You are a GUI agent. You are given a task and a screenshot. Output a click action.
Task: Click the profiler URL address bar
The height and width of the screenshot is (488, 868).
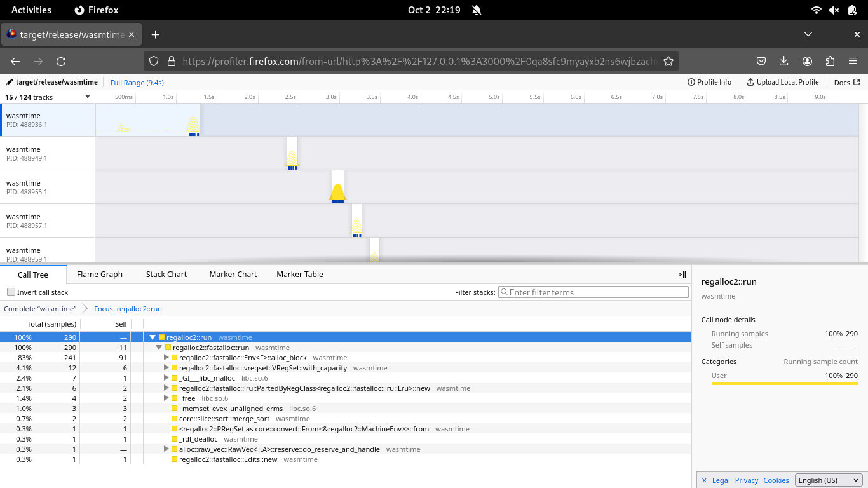(420, 61)
